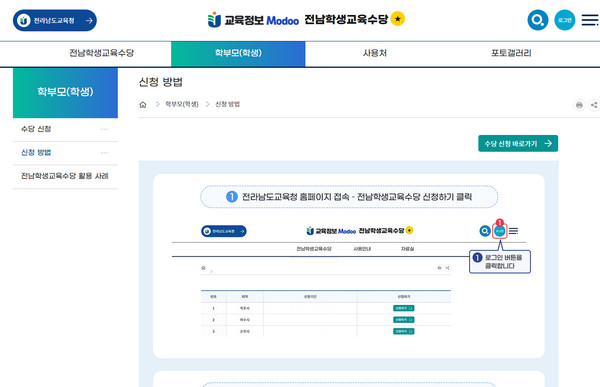Click the 교육정보 Modoo logo
Viewport: 600px width, 387px height.
[x=253, y=20]
